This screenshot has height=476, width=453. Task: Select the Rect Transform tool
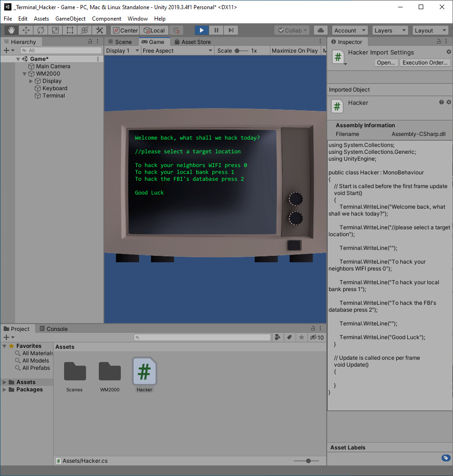click(70, 30)
